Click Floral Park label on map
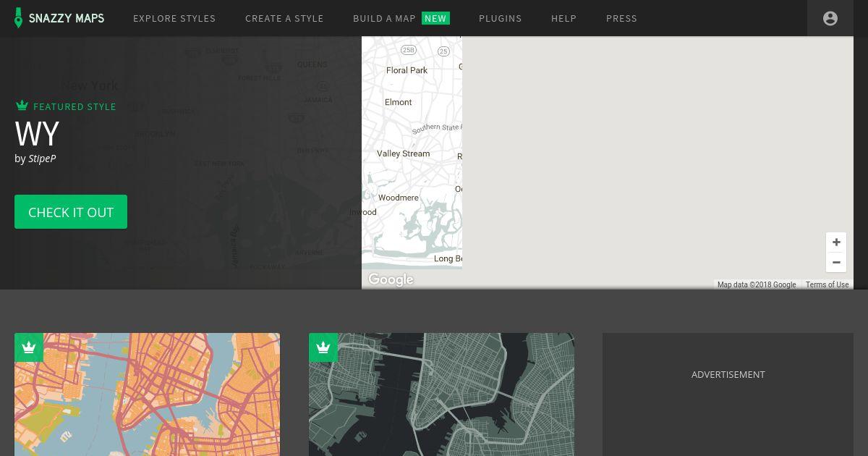This screenshot has height=456, width=868. click(x=407, y=70)
